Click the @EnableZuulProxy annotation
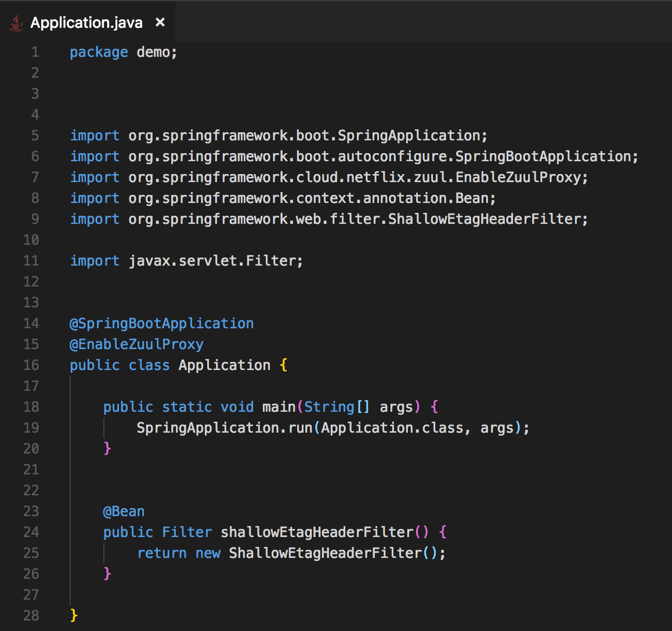672x631 pixels. click(136, 344)
